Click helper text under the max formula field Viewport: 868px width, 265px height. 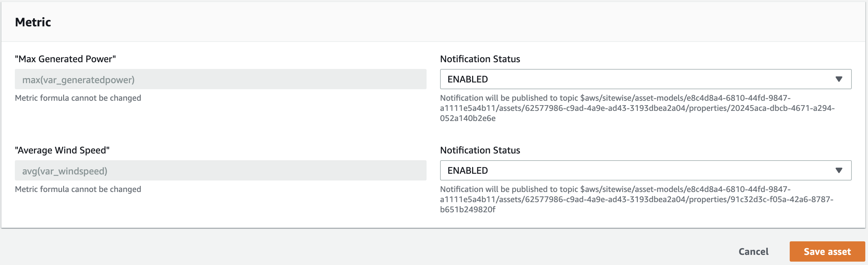(x=78, y=98)
